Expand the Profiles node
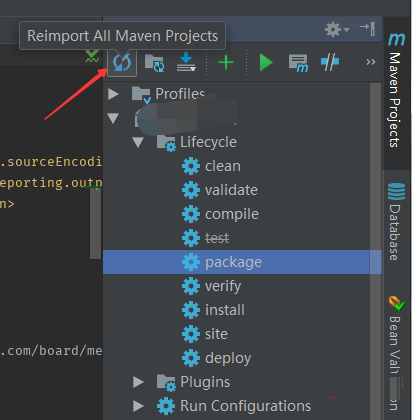 pos(113,94)
